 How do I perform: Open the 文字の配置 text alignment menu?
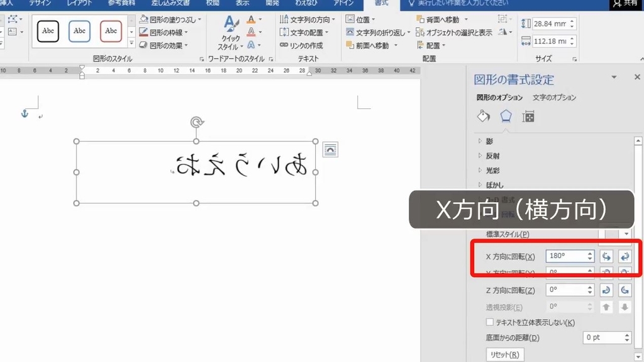(x=304, y=32)
